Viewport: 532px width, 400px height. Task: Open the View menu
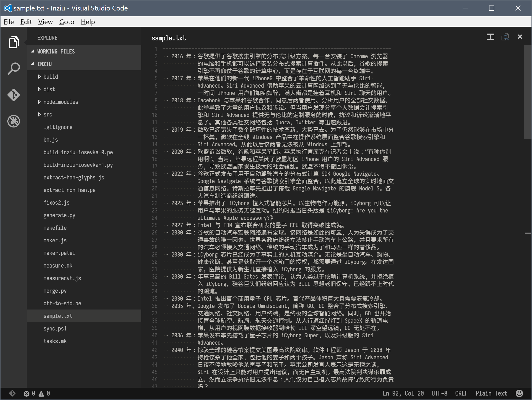coord(45,22)
